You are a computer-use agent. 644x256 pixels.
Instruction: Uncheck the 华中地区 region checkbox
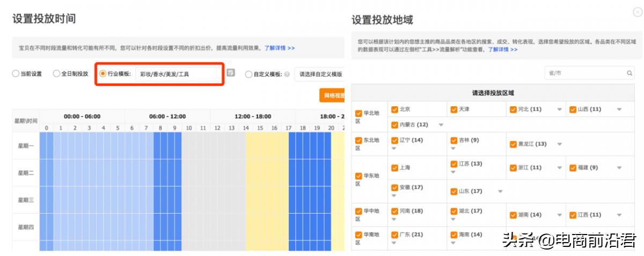[358, 211]
